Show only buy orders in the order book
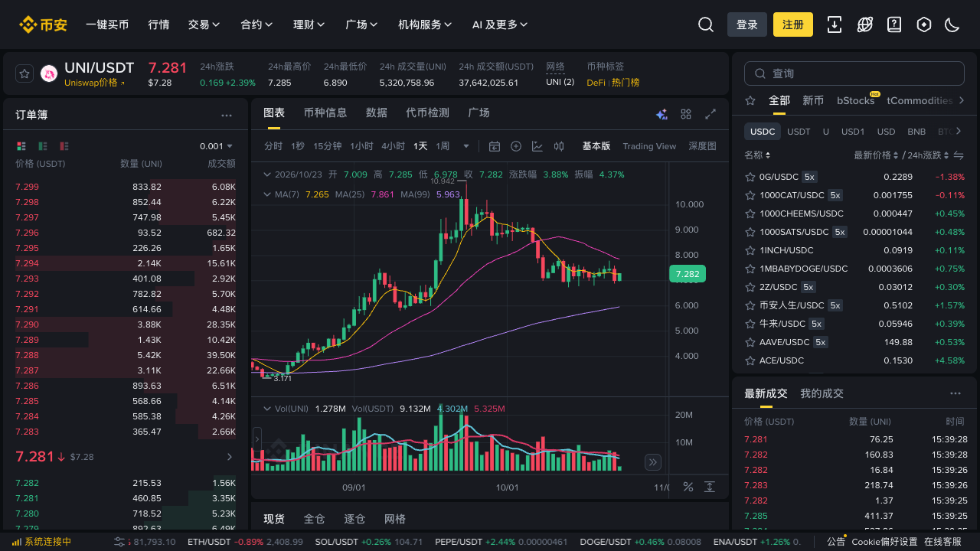Image resolution: width=980 pixels, height=551 pixels. tap(43, 146)
